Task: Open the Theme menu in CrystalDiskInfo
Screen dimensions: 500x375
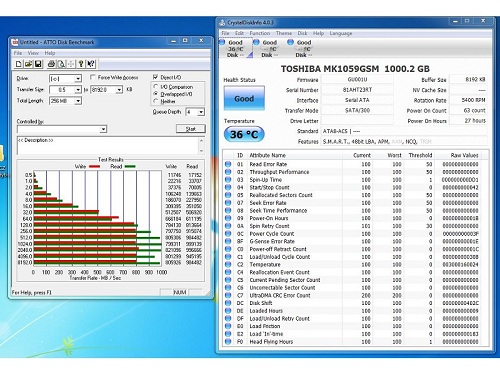Action: (x=284, y=33)
